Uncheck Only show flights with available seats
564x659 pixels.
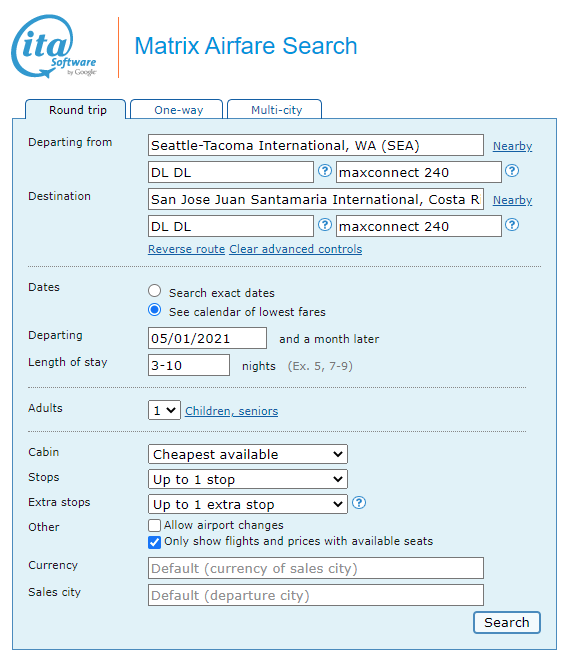pyautogui.click(x=154, y=542)
